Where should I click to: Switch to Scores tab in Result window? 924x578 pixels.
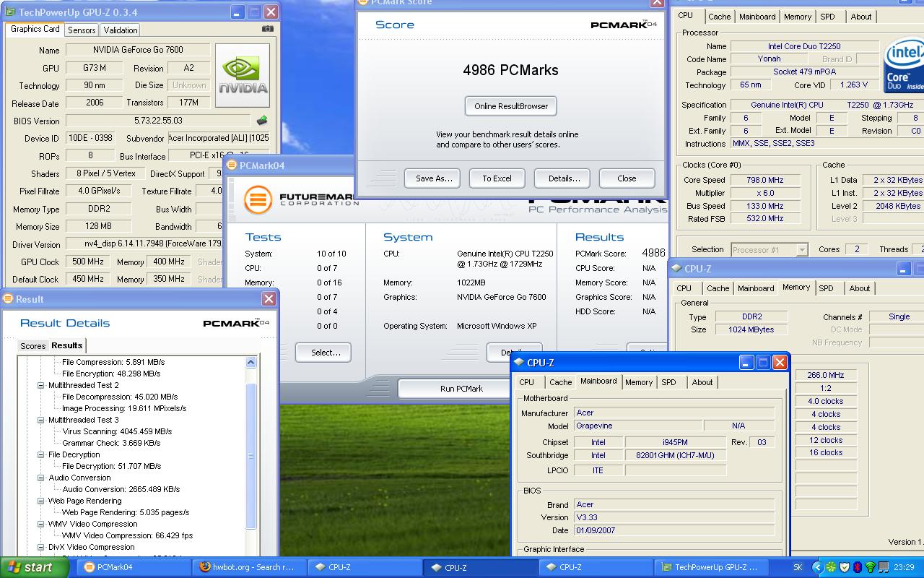pos(32,346)
